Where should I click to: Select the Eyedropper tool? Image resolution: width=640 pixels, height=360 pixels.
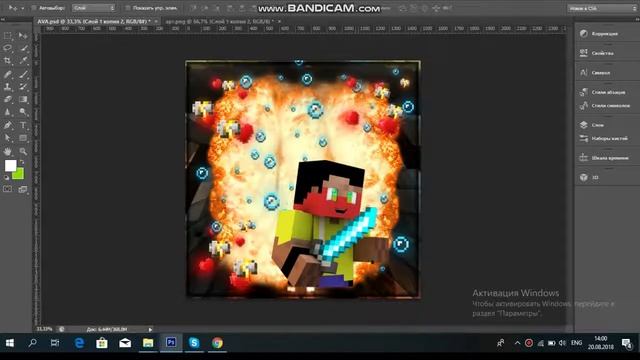(x=23, y=60)
